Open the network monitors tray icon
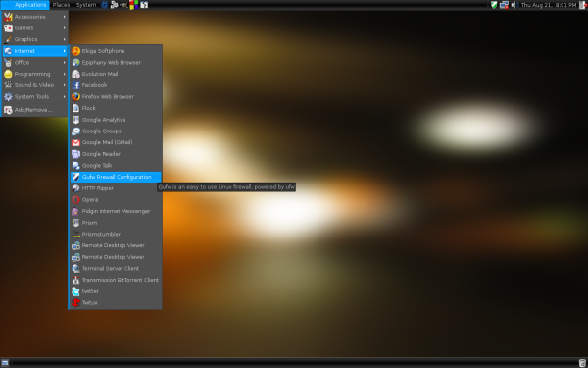The image size is (588, 368). pos(504,5)
